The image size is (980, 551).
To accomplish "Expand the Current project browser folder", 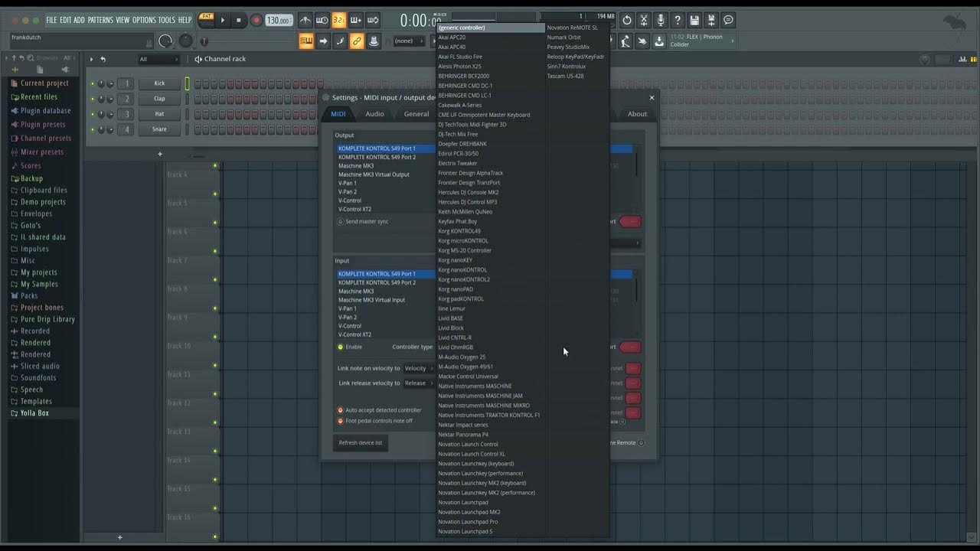I will (44, 83).
